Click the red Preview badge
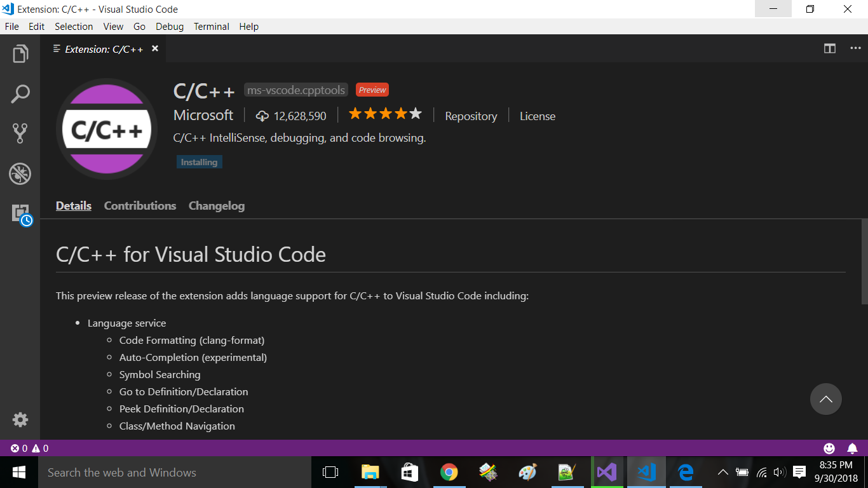Image resolution: width=868 pixels, height=488 pixels. coord(372,90)
